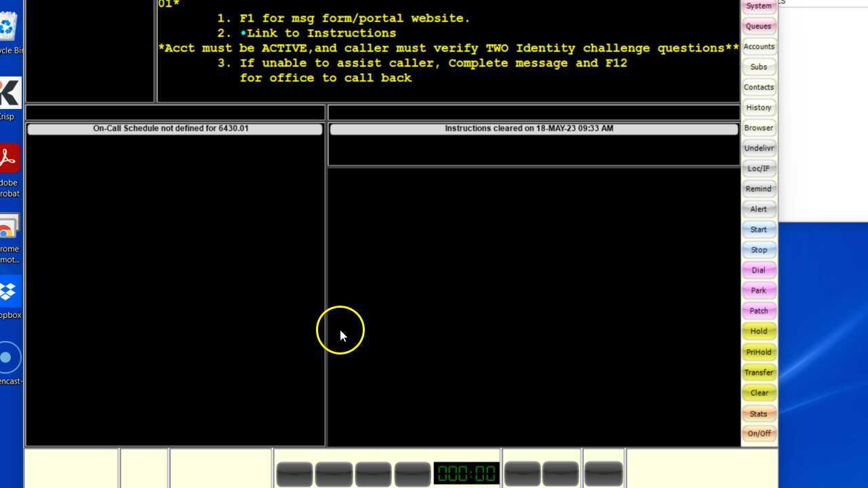Open the Alert panel
This screenshot has height=488, width=868.
coord(758,209)
